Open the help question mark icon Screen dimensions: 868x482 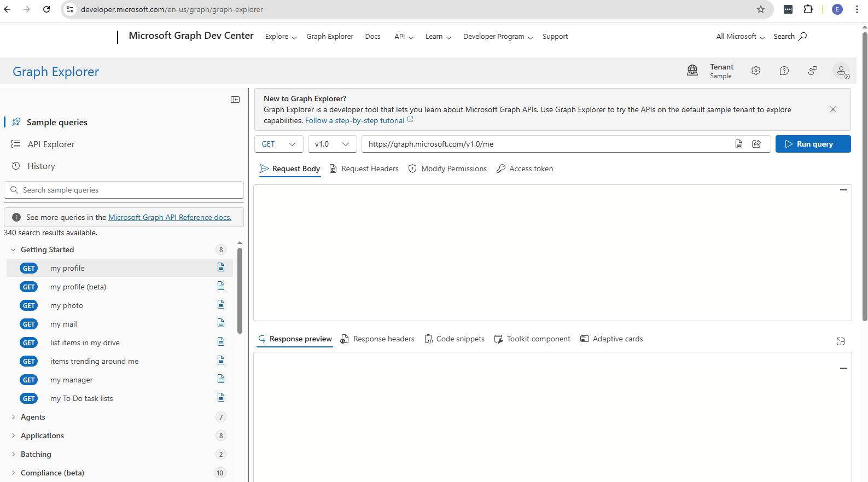(x=784, y=71)
